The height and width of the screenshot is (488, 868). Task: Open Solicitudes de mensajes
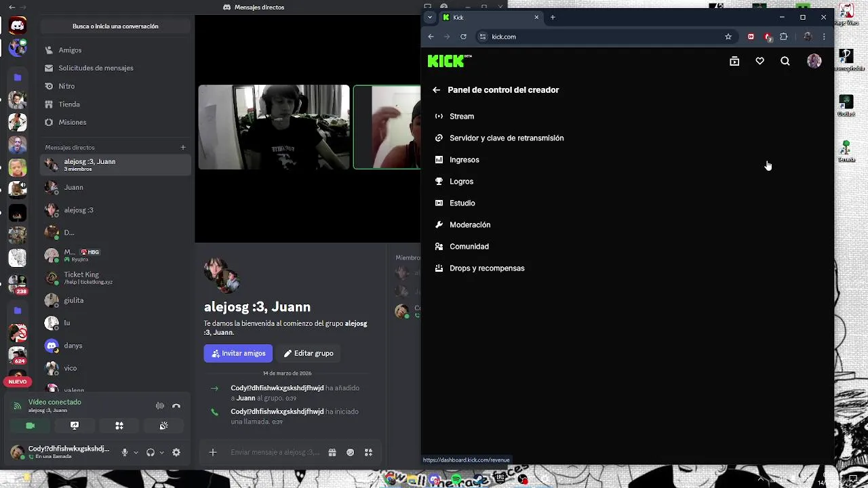(x=115, y=68)
